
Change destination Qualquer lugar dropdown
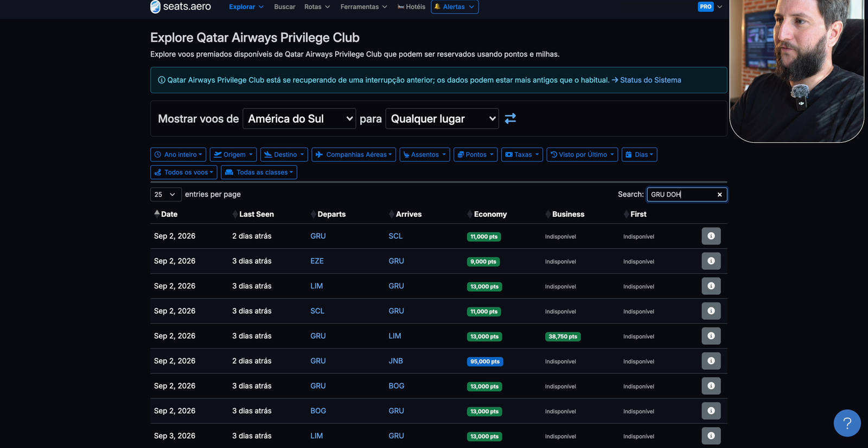442,118
